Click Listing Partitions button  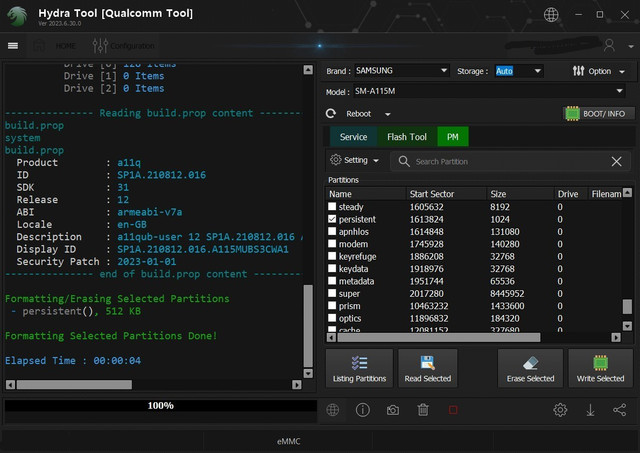359,368
